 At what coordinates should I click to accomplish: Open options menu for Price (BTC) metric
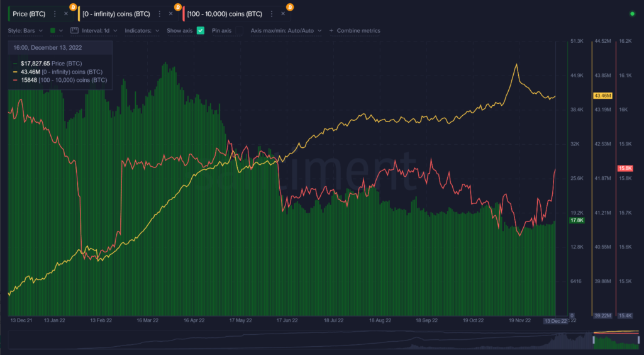(55, 13)
